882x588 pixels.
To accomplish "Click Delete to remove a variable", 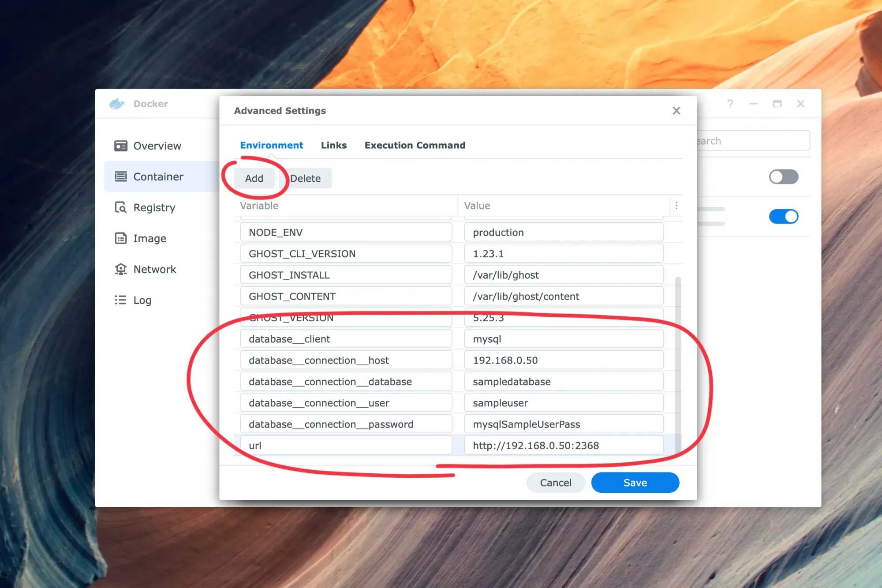I will (x=305, y=178).
